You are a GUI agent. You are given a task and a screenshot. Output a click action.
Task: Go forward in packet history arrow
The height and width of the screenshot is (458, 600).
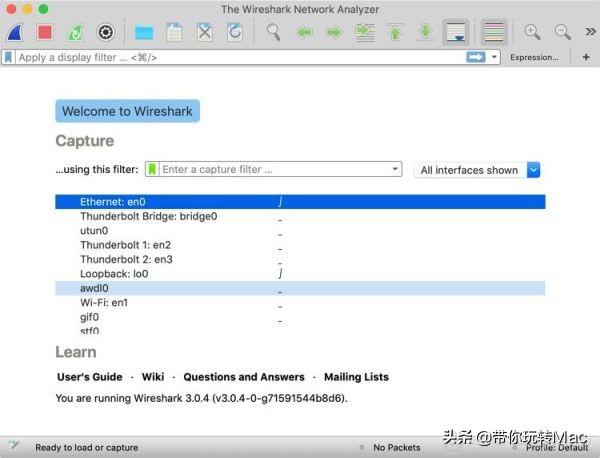click(x=334, y=33)
